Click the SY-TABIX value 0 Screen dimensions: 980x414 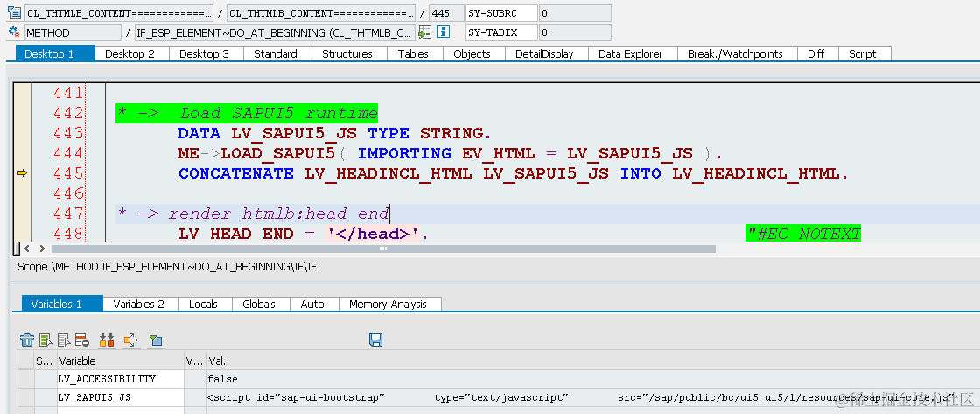(575, 32)
